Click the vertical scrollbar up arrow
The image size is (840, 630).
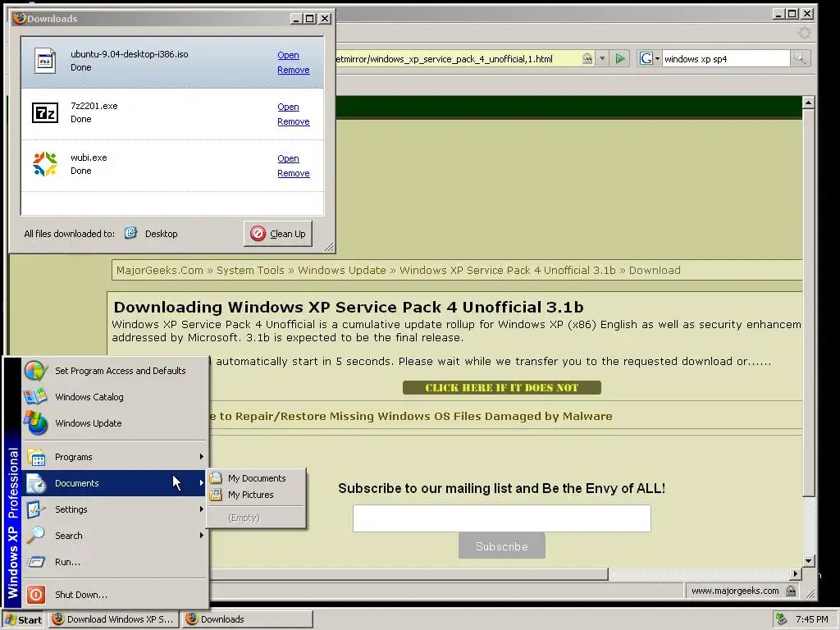808,103
